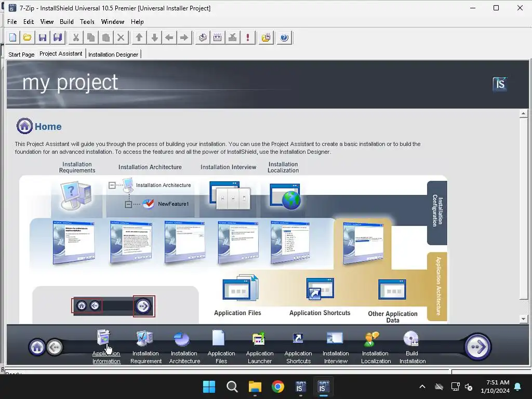Click the bottom bar Back arrow button

pyautogui.click(x=55, y=347)
